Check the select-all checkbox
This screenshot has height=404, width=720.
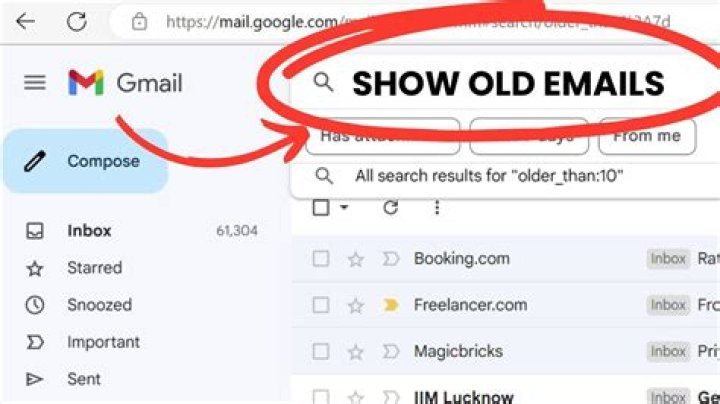(x=321, y=208)
